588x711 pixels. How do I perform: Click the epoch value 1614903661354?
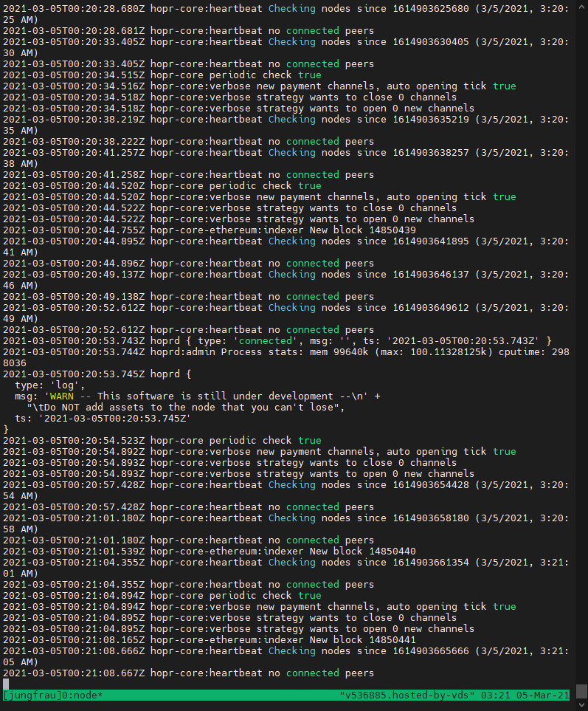[431, 563]
